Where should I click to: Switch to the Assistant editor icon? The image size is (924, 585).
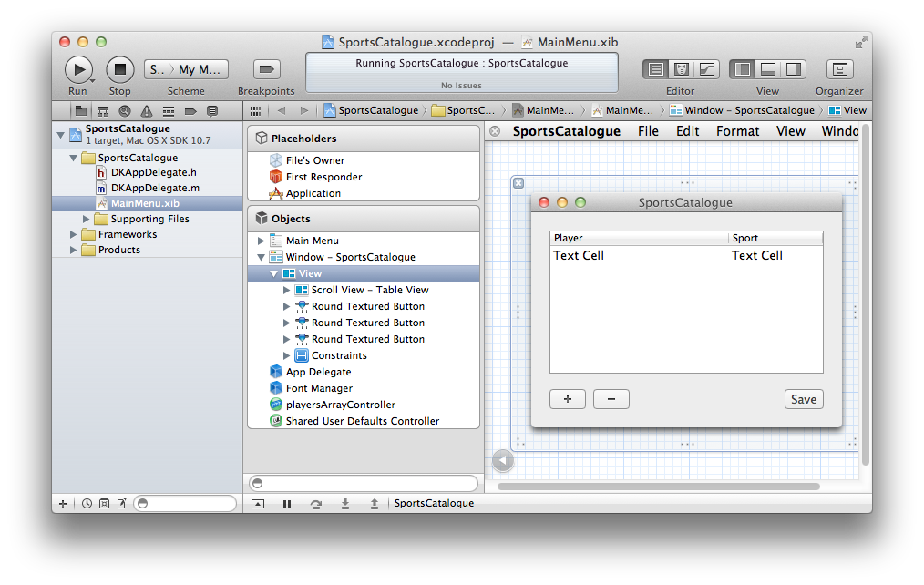(682, 69)
